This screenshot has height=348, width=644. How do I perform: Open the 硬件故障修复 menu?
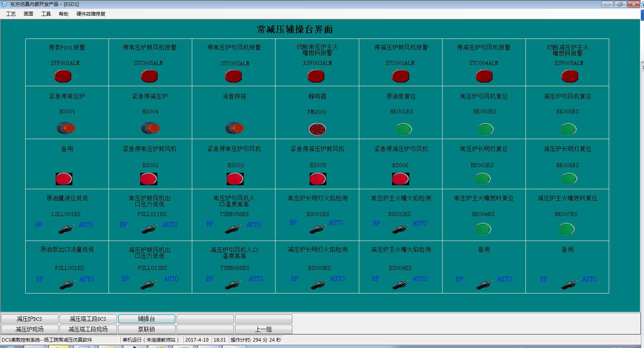[x=91, y=14]
